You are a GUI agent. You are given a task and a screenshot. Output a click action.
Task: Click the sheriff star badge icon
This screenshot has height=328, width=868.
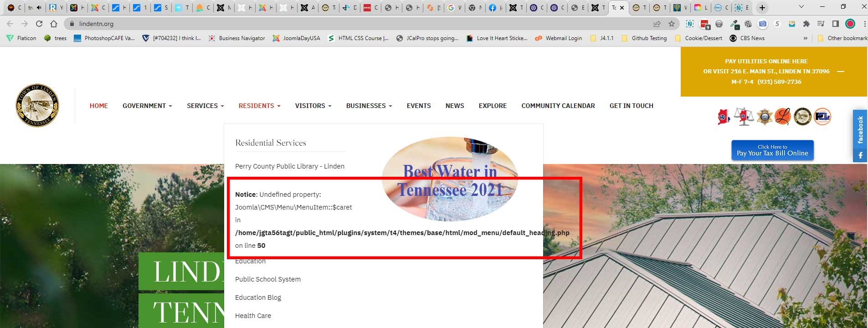764,117
